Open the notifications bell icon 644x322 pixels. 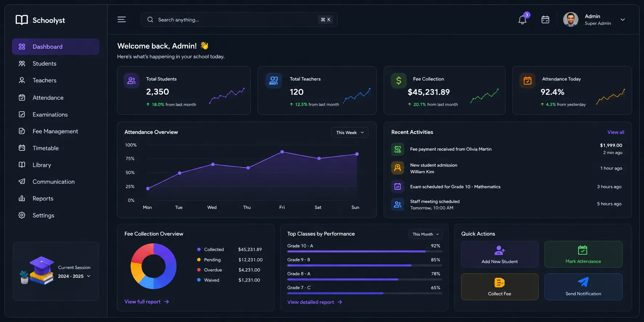[x=522, y=20]
